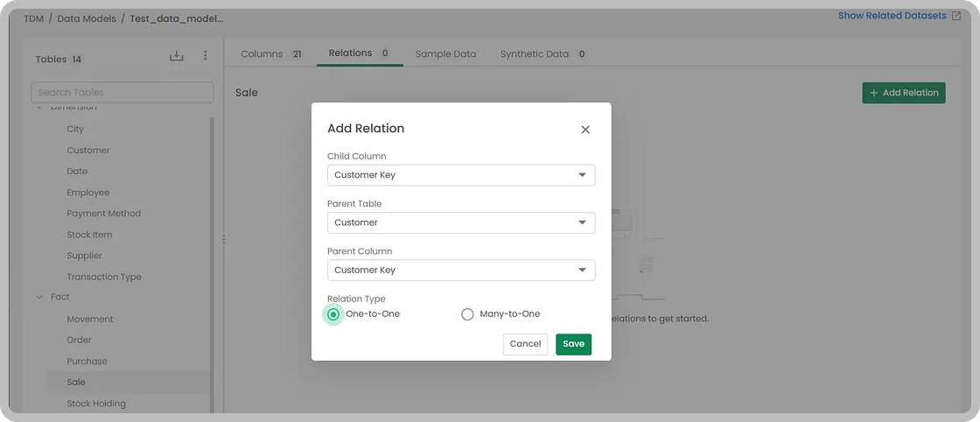
Task: Select the One-to-One relation type
Action: [x=333, y=314]
